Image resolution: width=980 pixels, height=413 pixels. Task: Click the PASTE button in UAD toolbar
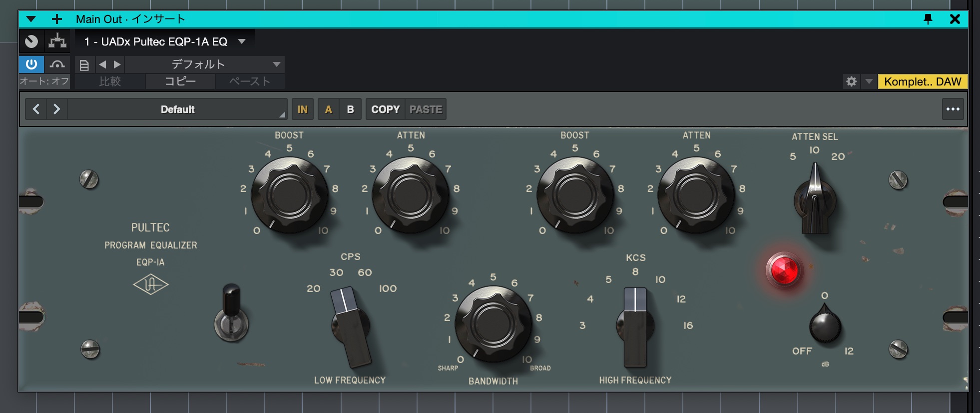pos(426,109)
